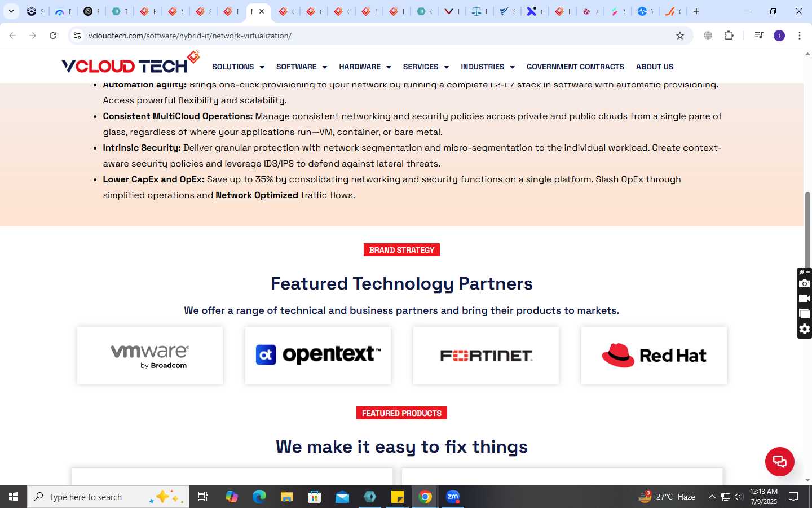The width and height of the screenshot is (812, 508).
Task: Open Chrome media controls icon
Action: click(x=759, y=36)
